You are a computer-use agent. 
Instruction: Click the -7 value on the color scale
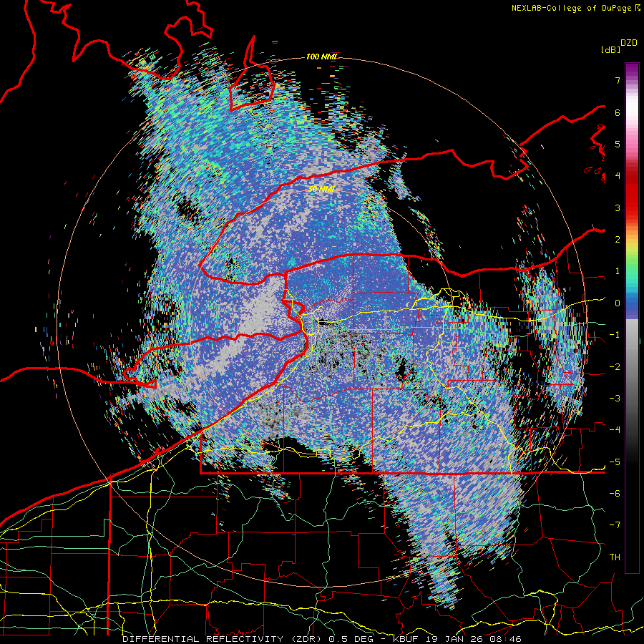(615, 525)
